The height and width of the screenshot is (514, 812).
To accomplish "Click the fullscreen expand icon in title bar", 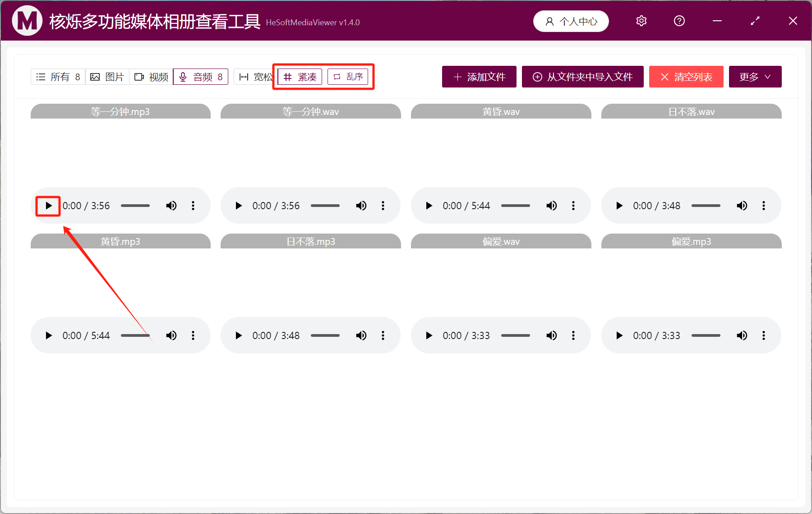I will (755, 21).
